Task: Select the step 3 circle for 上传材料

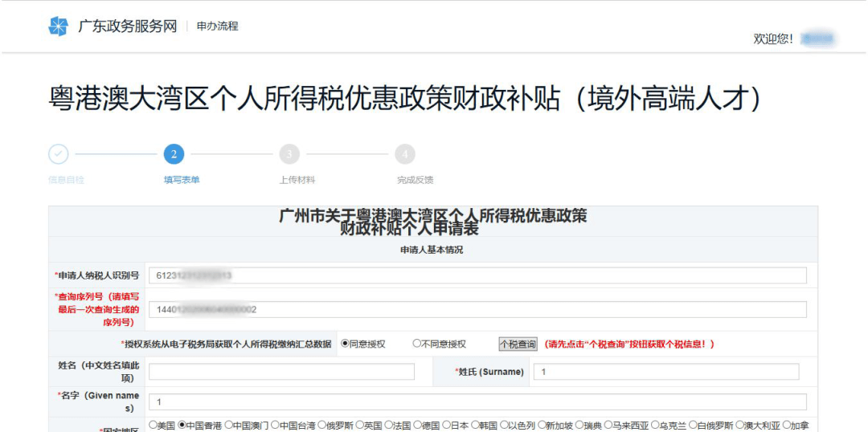Action: coord(289,154)
